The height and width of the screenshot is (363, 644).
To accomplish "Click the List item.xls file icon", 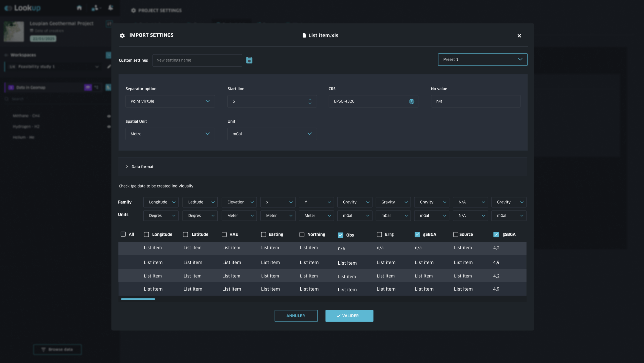I will pyautogui.click(x=304, y=35).
